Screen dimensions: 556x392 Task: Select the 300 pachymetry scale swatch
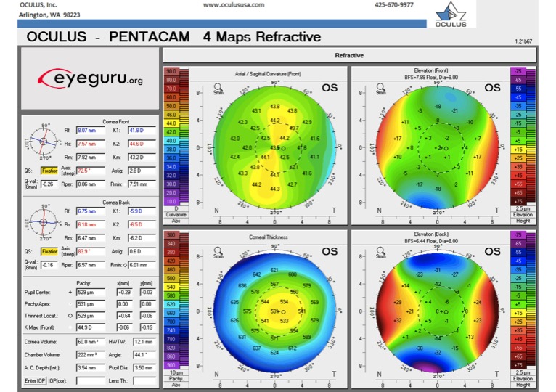tap(171, 235)
